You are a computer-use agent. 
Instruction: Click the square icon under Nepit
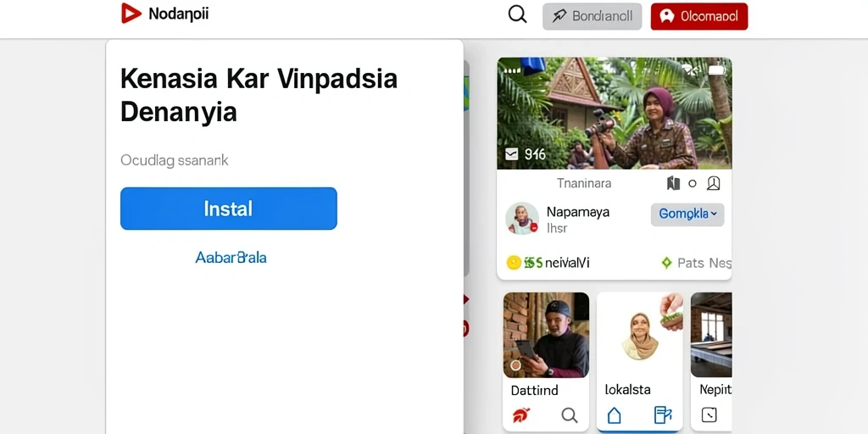coord(709,415)
